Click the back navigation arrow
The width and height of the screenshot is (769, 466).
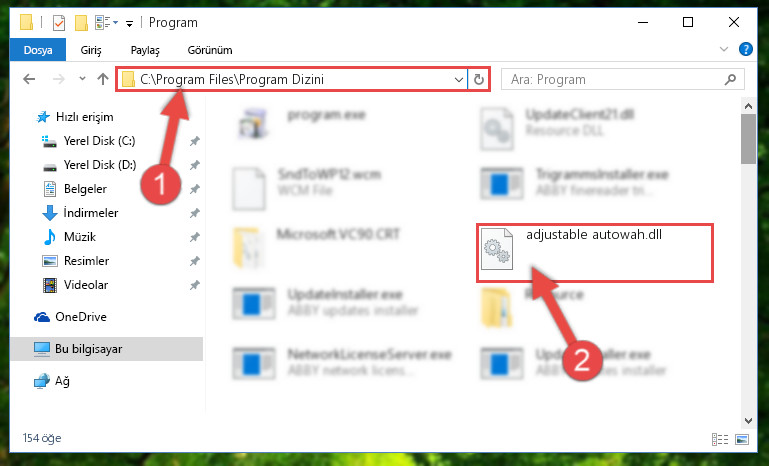29,79
